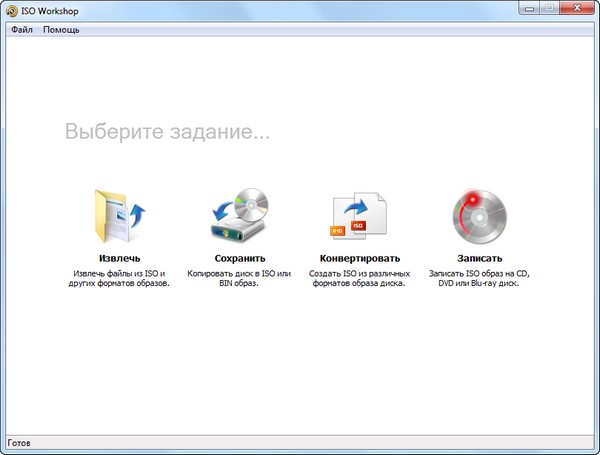This screenshot has width=600, height=455.
Task: Click the disc-to-drive Save icon
Action: [x=239, y=216]
